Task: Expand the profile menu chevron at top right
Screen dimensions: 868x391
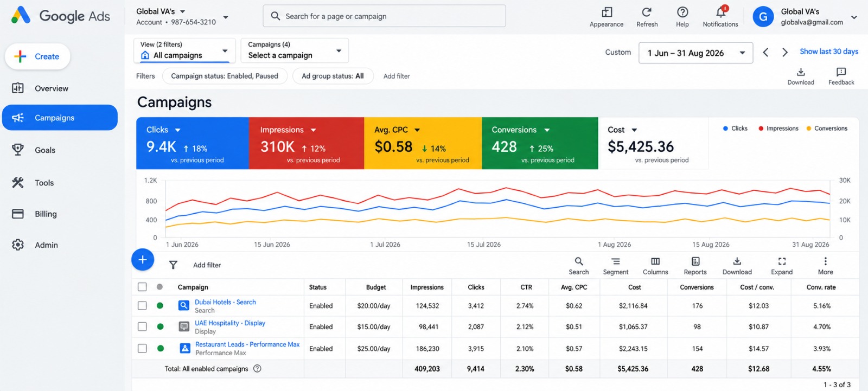Action: (x=854, y=17)
